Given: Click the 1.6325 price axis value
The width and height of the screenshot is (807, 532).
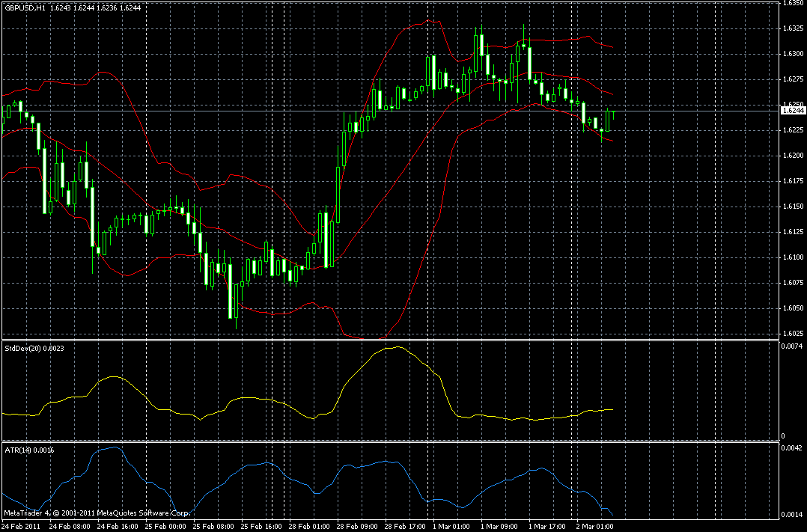Looking at the screenshot, I should pyautogui.click(x=793, y=28).
